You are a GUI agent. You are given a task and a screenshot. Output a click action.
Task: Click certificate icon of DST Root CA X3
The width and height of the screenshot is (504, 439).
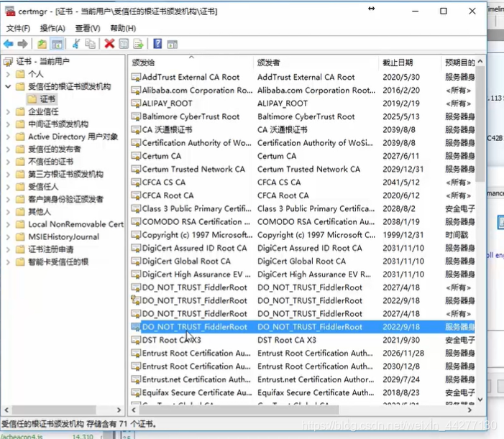pyautogui.click(x=136, y=340)
